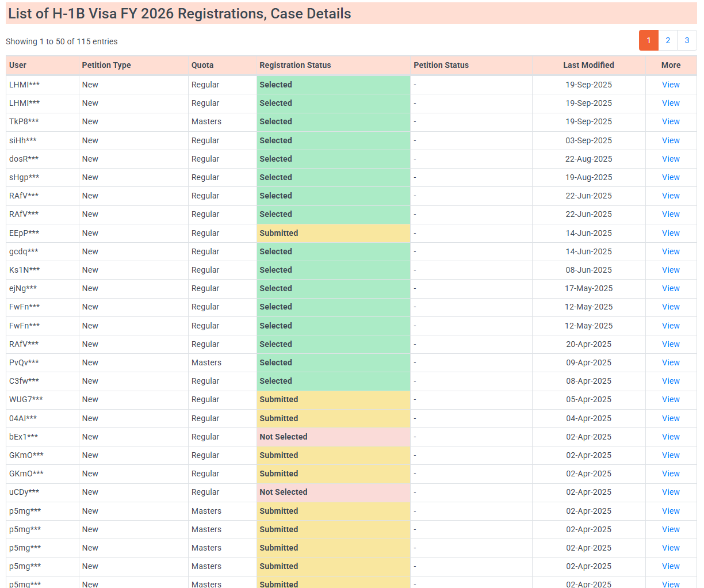
Task: Click date 08-Apr-2025
Action: pos(588,381)
